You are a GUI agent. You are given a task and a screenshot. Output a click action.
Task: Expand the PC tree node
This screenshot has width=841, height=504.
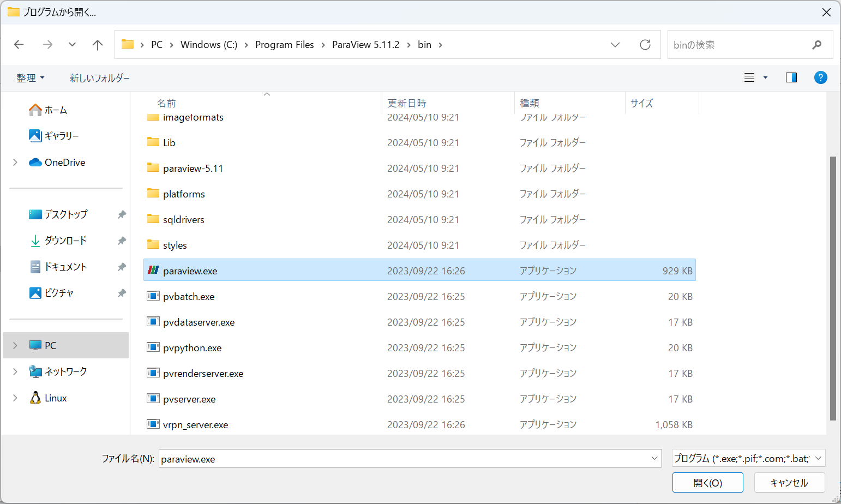[x=15, y=345]
